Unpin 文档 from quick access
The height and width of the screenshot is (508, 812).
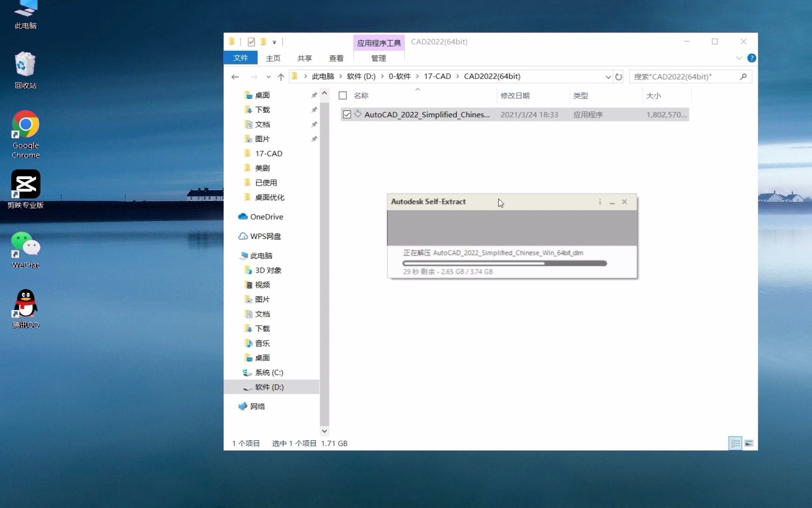tap(314, 124)
